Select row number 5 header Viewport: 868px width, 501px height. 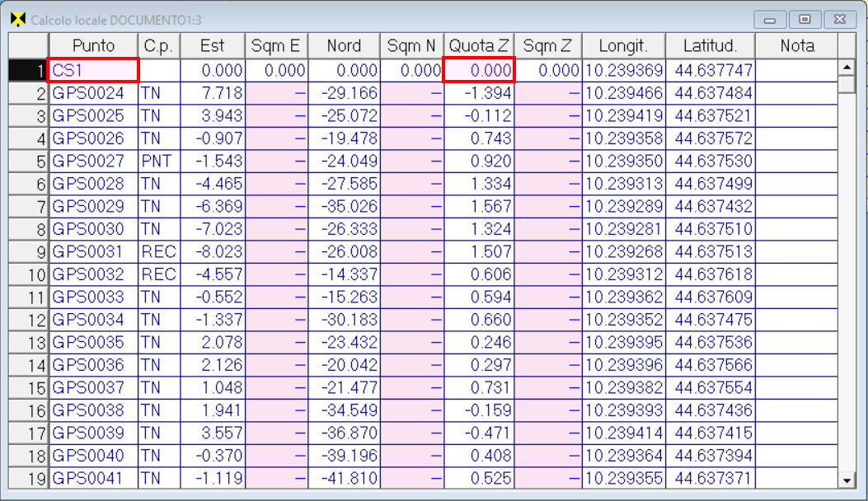[x=29, y=162]
